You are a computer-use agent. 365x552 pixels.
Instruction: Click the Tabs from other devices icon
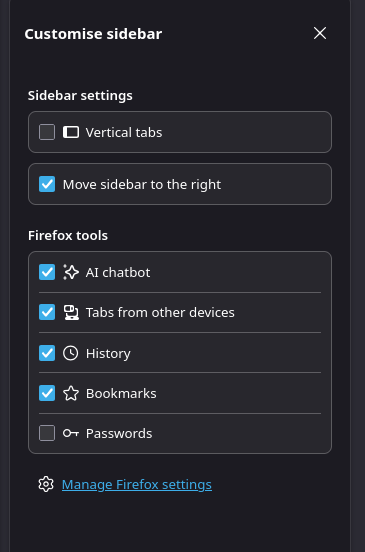71,312
